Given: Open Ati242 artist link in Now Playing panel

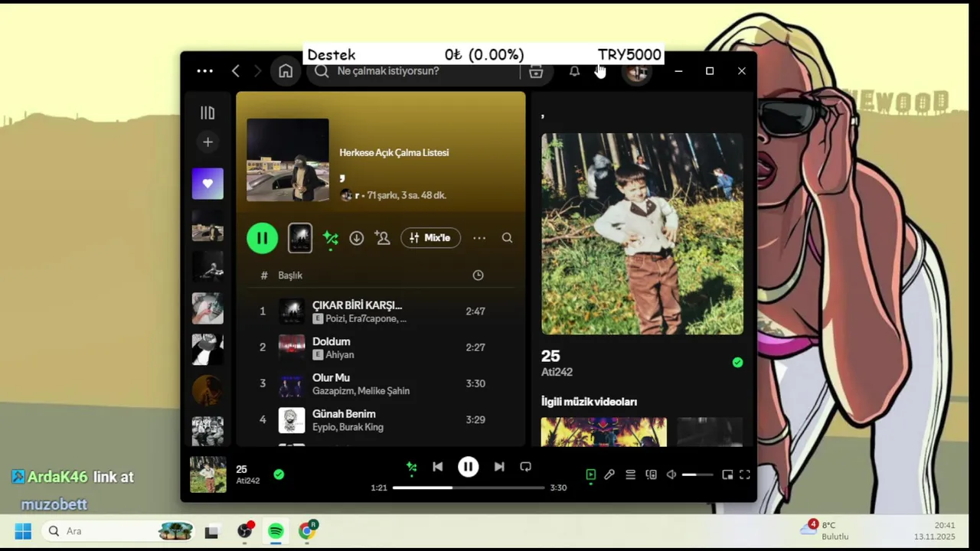Looking at the screenshot, I should click(557, 372).
